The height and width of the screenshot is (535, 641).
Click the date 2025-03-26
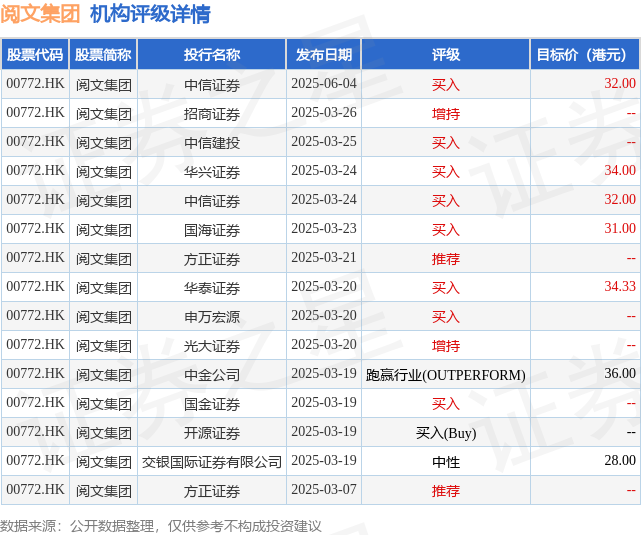[x=324, y=113]
